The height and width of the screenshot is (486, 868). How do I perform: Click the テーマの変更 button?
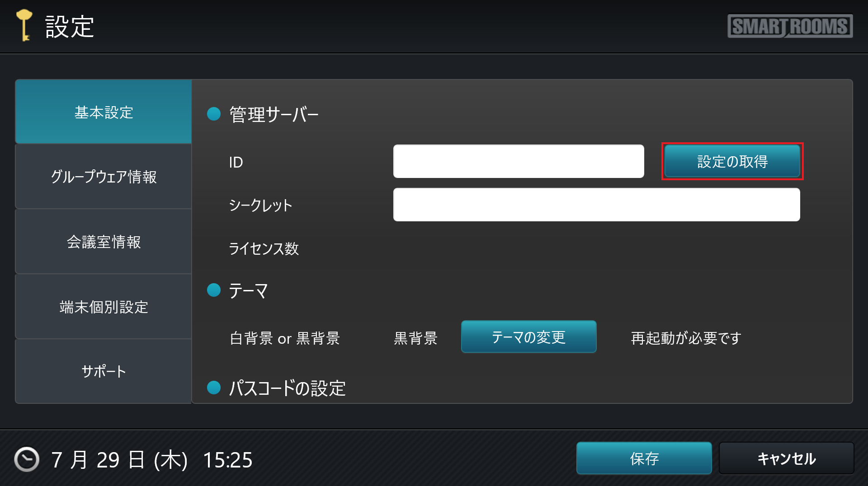point(528,337)
